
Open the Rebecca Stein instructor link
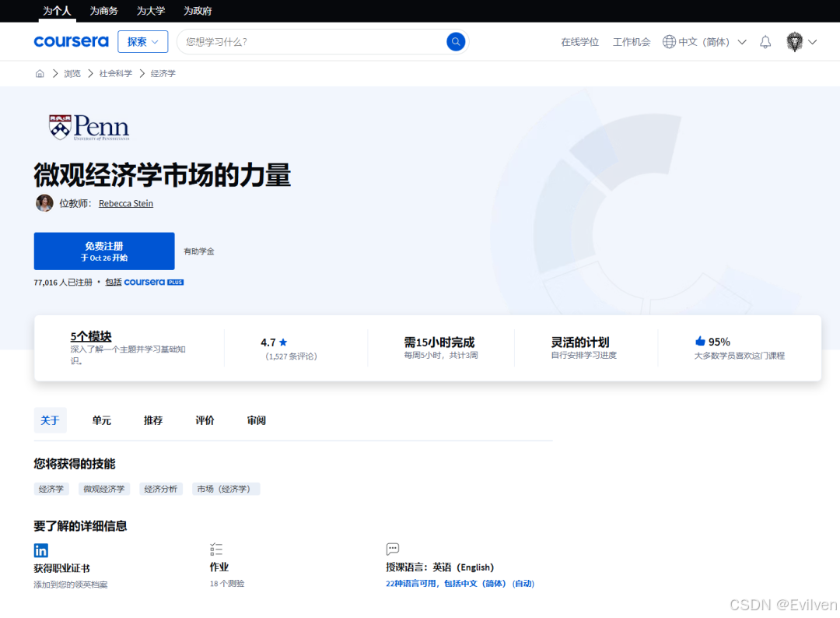point(126,203)
